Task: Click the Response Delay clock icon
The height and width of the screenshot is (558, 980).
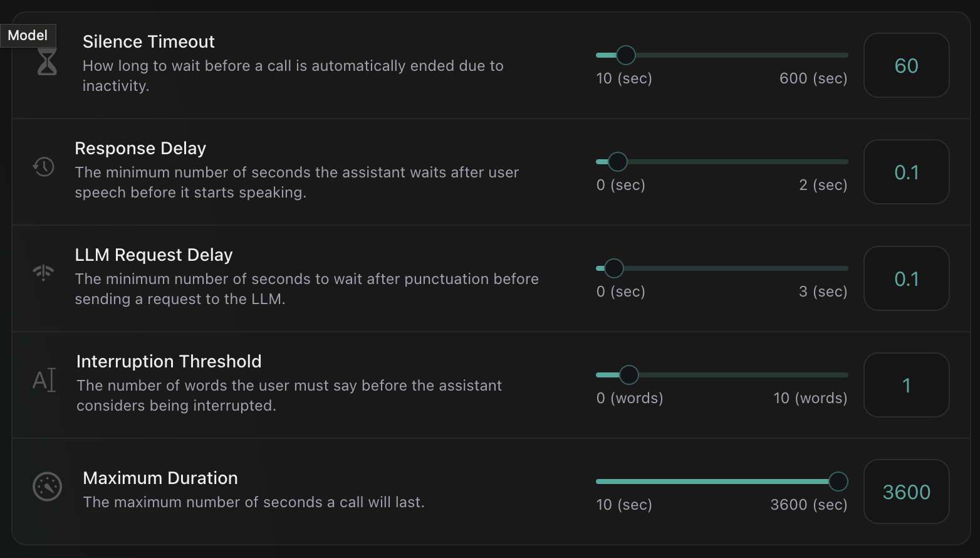Action: pos(44,167)
